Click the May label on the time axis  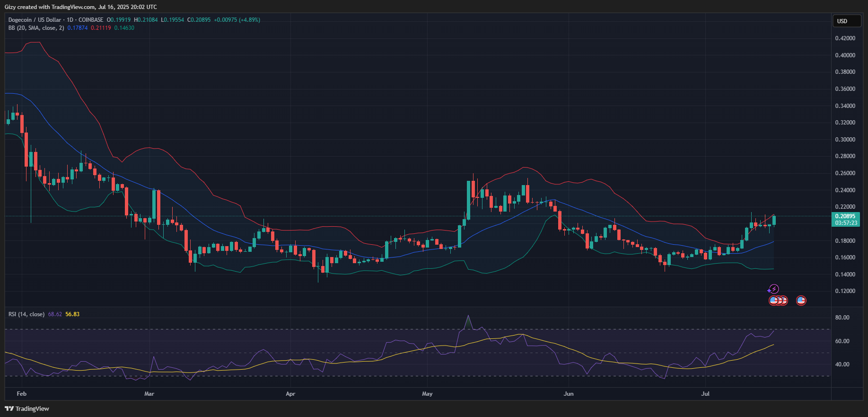click(x=427, y=394)
